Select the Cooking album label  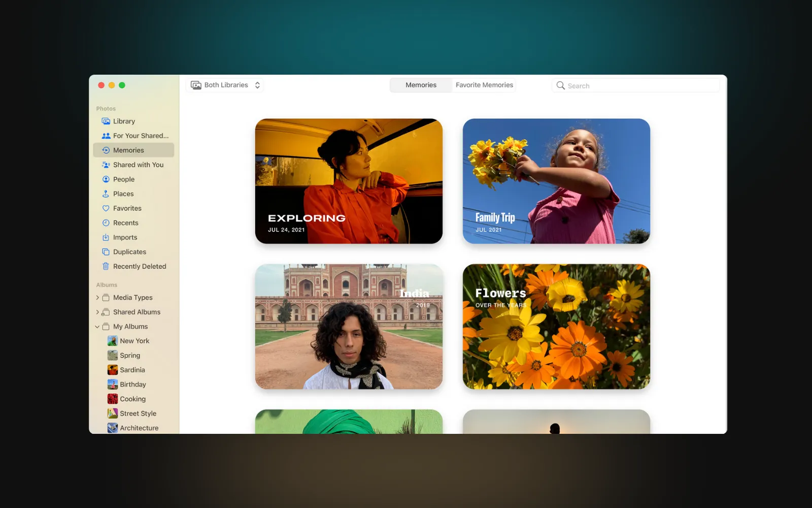click(x=132, y=399)
